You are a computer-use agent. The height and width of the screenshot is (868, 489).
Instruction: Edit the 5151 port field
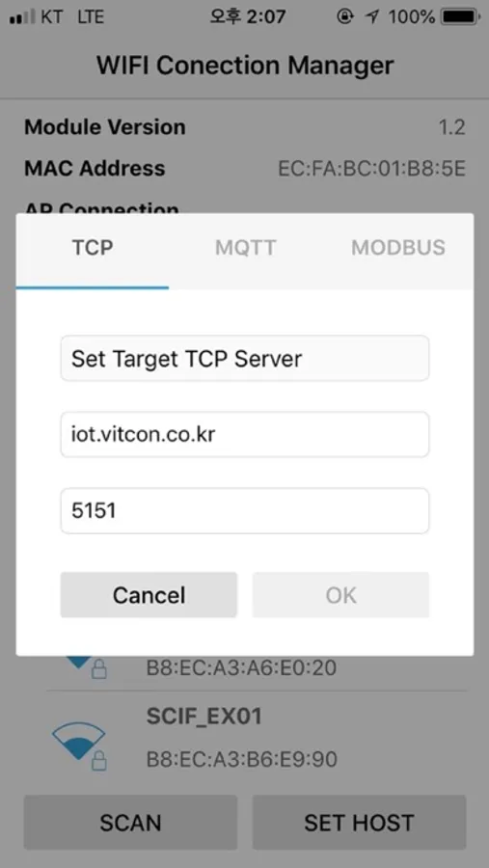[x=245, y=511]
